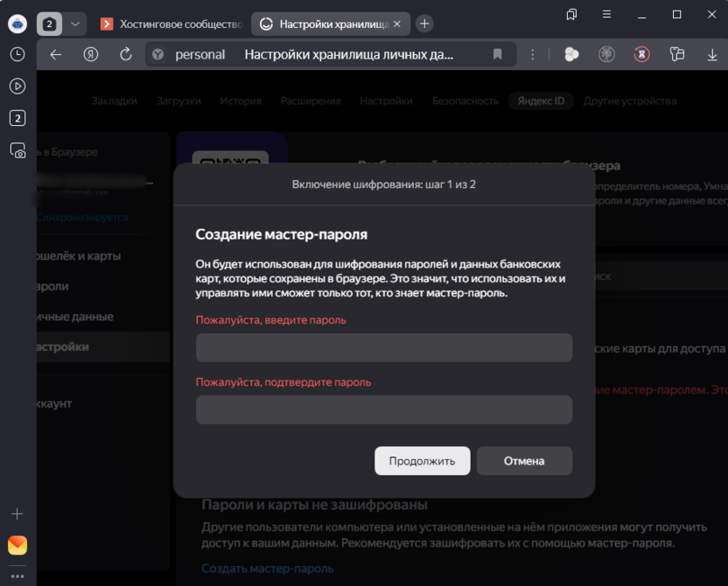Click the Пароли и карты не зашифрованы heading
Image resolution: width=728 pixels, height=586 pixels.
point(314,505)
